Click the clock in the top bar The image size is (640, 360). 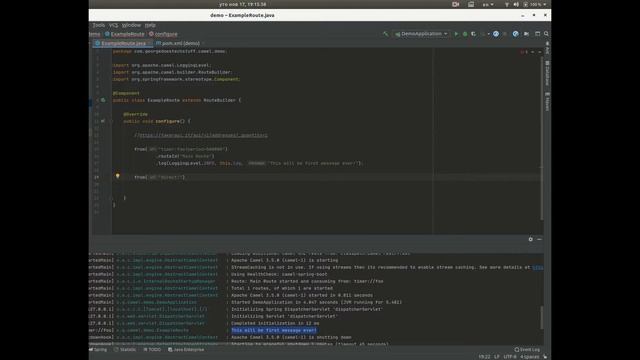click(x=242, y=4)
